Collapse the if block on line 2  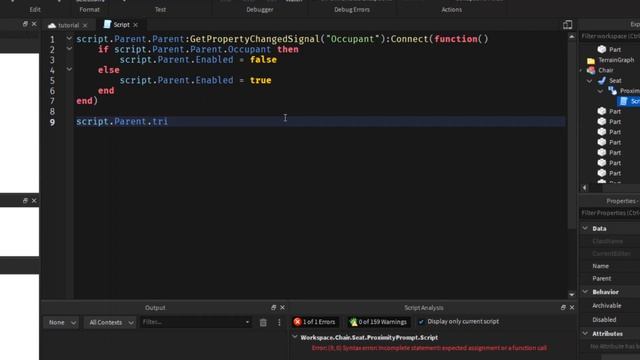(69, 49)
